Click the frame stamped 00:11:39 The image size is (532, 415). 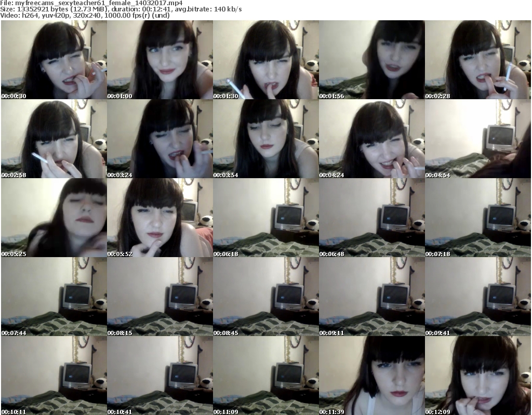click(x=372, y=376)
